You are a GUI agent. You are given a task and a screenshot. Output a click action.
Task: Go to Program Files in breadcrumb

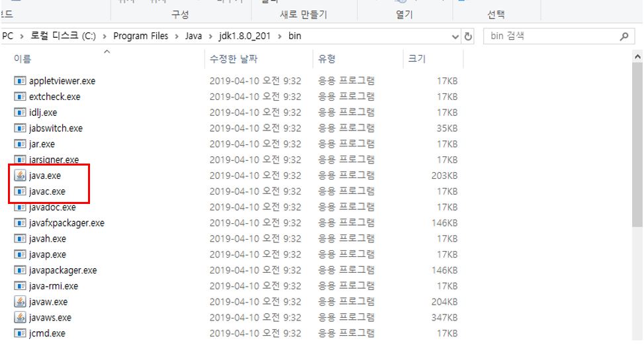(x=141, y=36)
